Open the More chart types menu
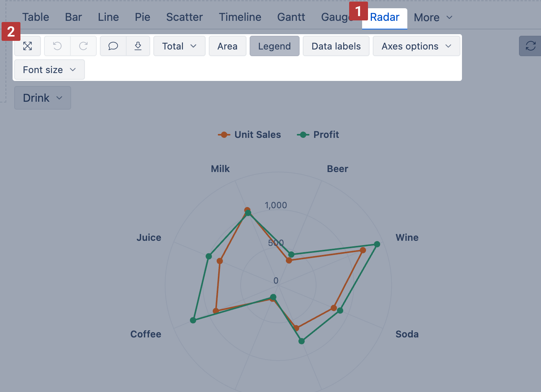The width and height of the screenshot is (541, 392). pyautogui.click(x=433, y=18)
